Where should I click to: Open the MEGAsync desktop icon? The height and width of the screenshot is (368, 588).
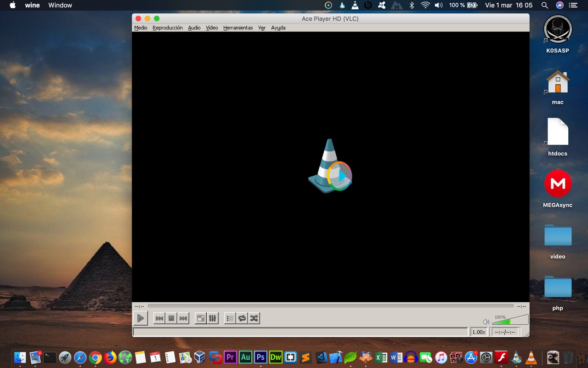[558, 184]
